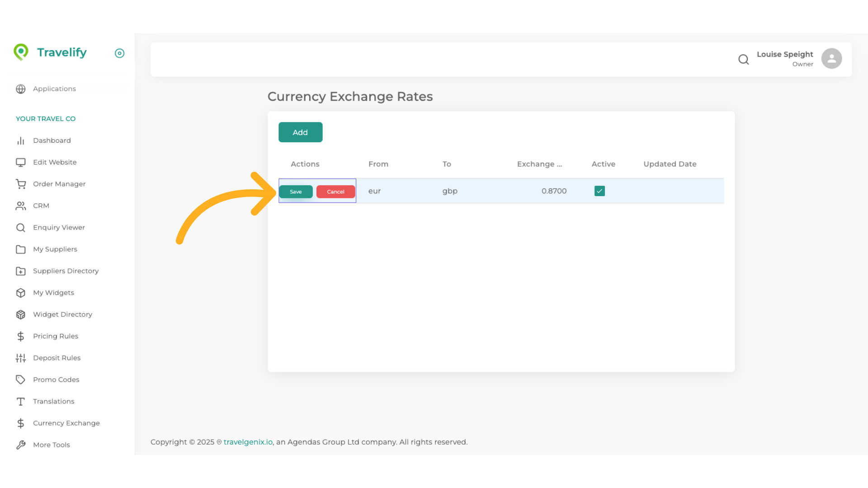Open the CRM people icon
The image size is (868, 488).
click(x=21, y=206)
